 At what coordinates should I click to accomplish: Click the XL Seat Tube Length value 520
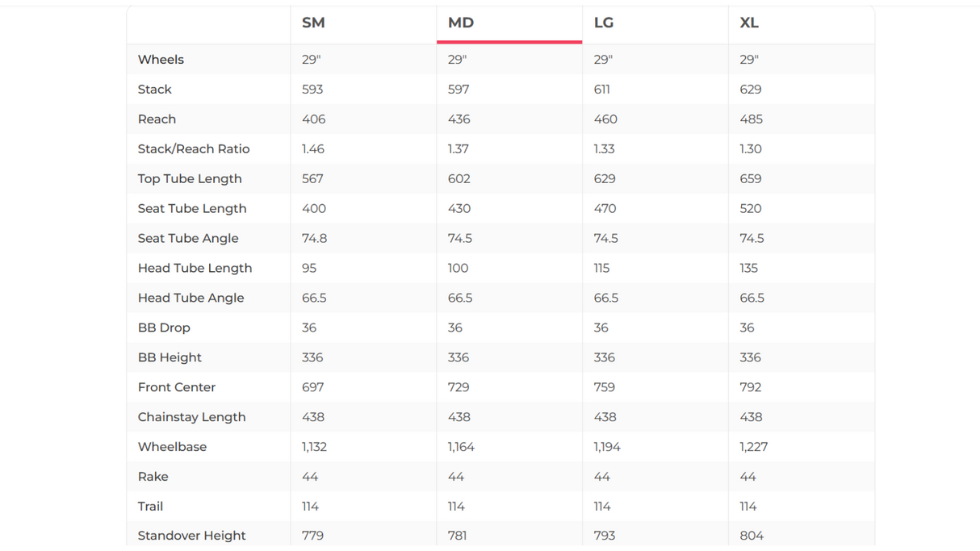[751, 209]
